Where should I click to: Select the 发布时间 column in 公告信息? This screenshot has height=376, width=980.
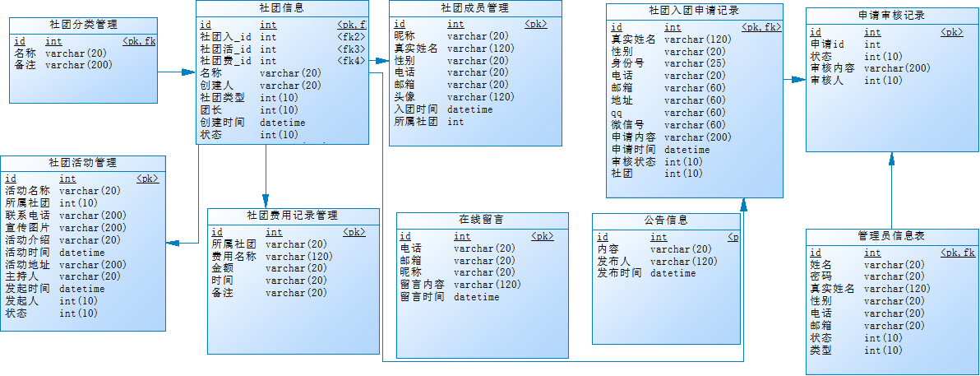tap(619, 273)
